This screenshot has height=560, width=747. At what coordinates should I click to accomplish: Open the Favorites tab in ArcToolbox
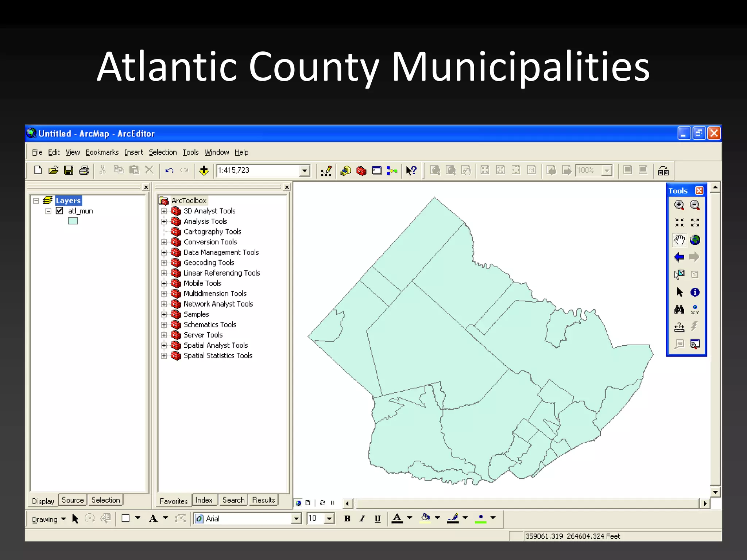pos(174,501)
